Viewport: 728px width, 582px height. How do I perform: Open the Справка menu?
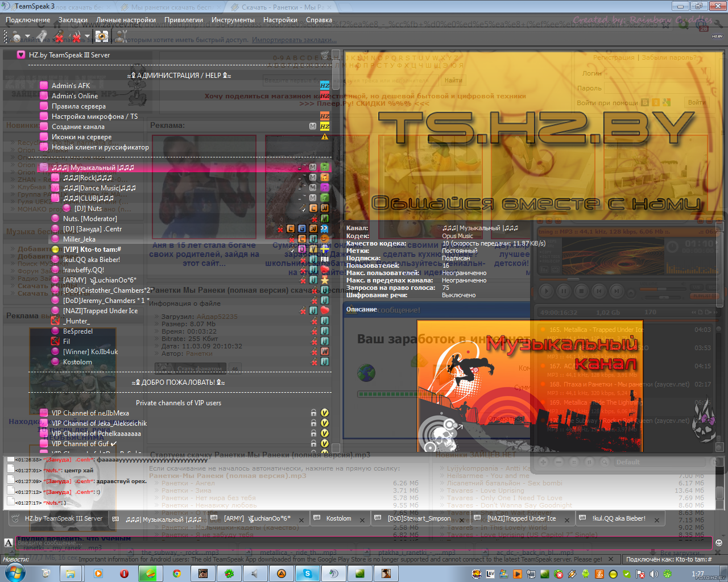click(319, 20)
